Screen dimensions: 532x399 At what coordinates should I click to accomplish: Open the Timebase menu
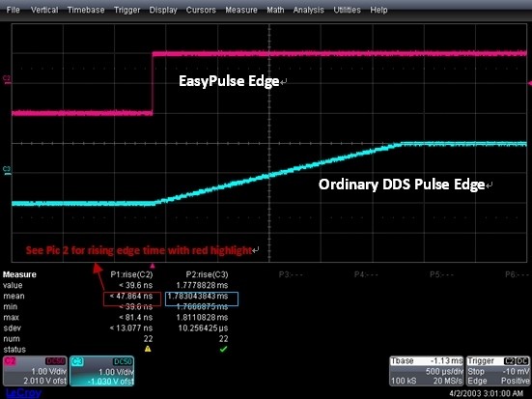86,10
